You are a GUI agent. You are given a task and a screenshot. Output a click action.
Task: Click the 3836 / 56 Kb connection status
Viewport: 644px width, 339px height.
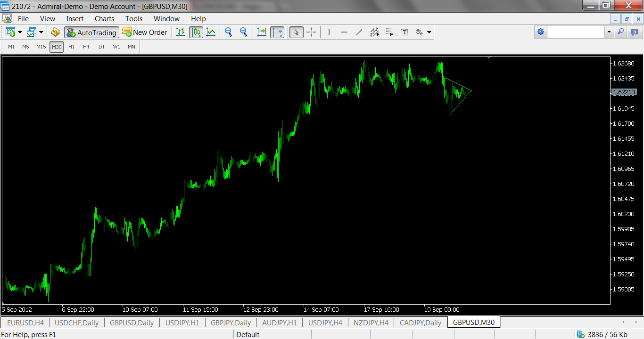click(x=603, y=334)
